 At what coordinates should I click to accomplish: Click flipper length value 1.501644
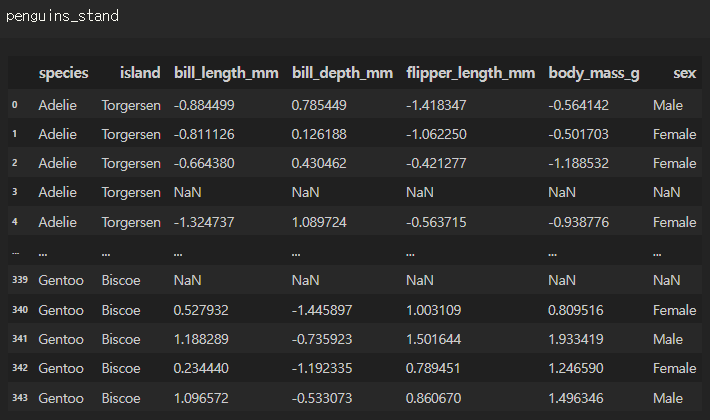click(433, 339)
